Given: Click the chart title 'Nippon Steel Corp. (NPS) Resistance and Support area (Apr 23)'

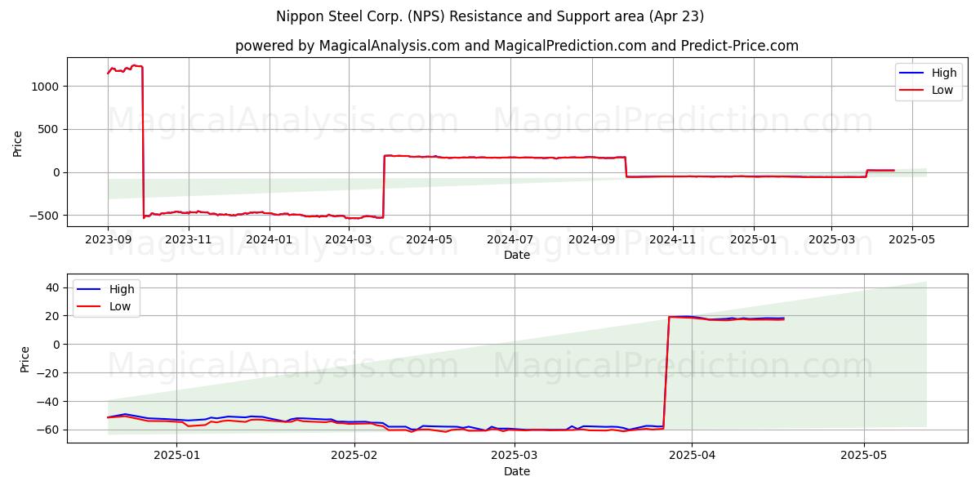Looking at the screenshot, I should [x=490, y=16].
